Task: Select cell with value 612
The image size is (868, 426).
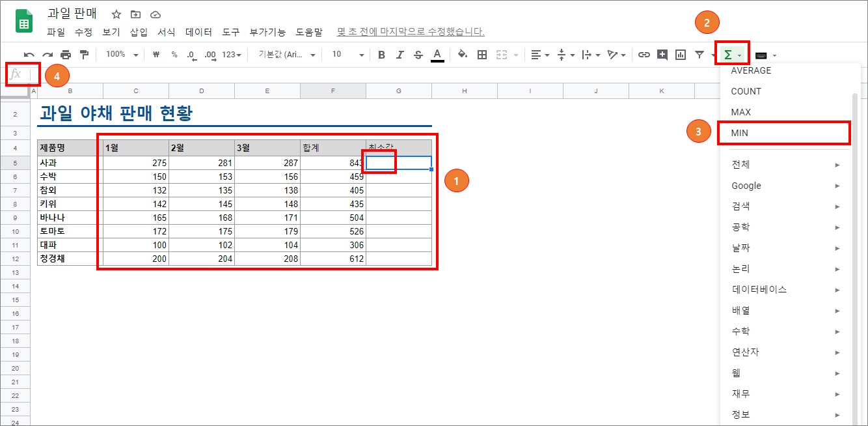Action: pos(332,259)
